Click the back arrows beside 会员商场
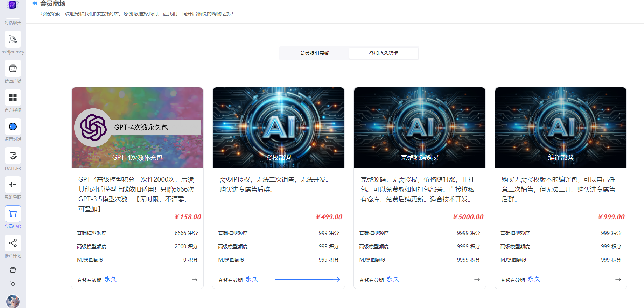Viewport: 644px width, 308px height. pyautogui.click(x=35, y=3)
